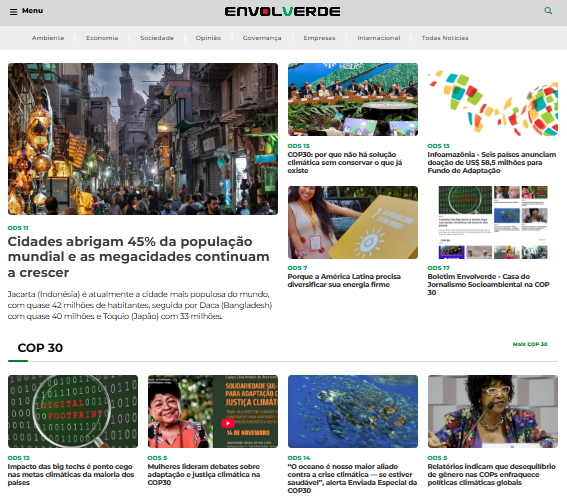
Task: Click the Cairo street market photo
Action: click(143, 139)
